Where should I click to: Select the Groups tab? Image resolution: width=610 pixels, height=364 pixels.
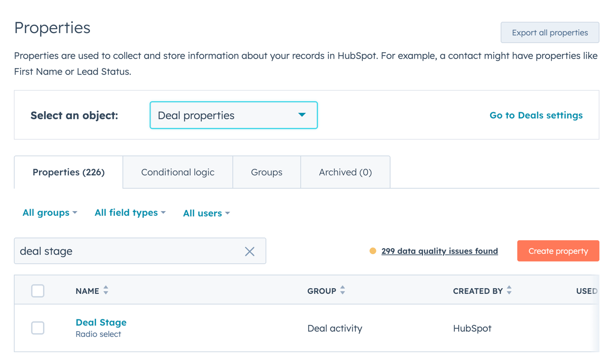[266, 172]
